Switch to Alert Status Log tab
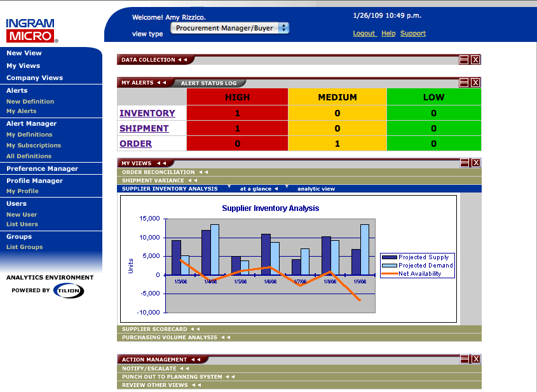This screenshot has height=392, width=537. [209, 83]
